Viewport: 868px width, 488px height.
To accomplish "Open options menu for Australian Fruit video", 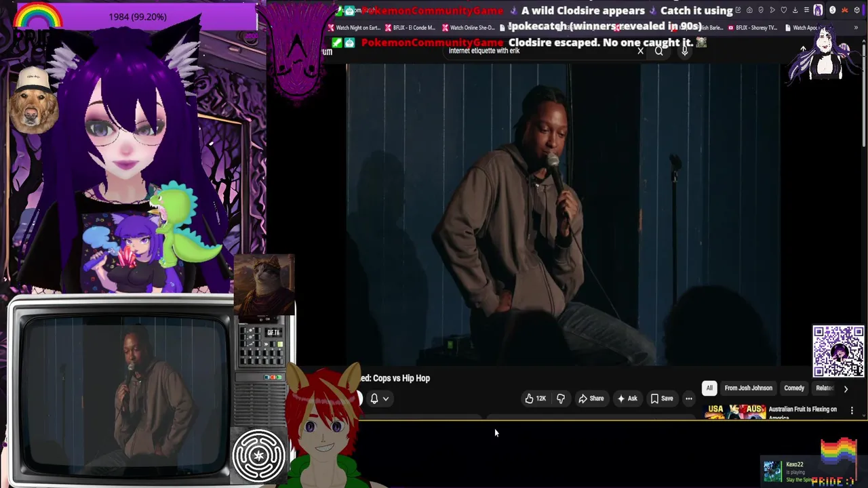I will point(852,411).
